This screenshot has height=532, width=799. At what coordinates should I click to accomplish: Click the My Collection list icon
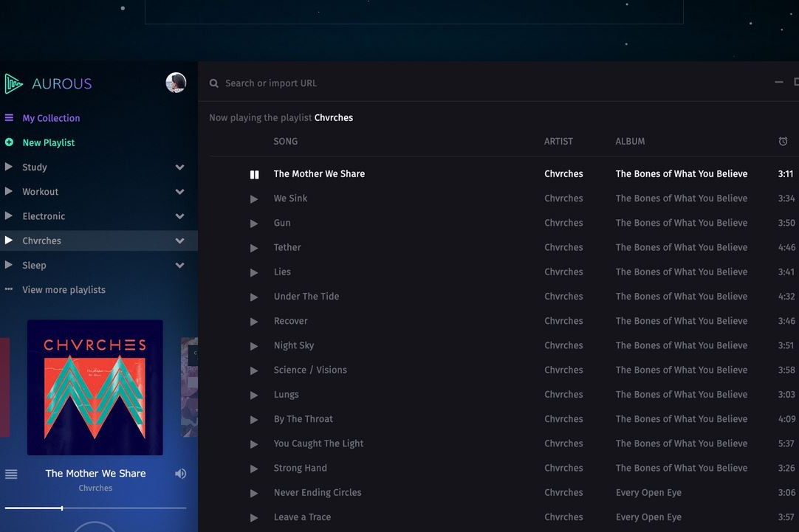pyautogui.click(x=9, y=117)
